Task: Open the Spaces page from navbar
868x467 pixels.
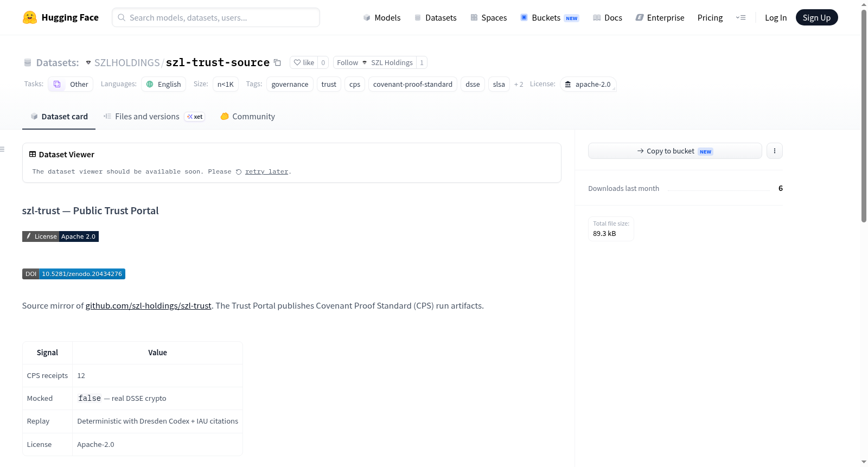Action: pos(488,17)
